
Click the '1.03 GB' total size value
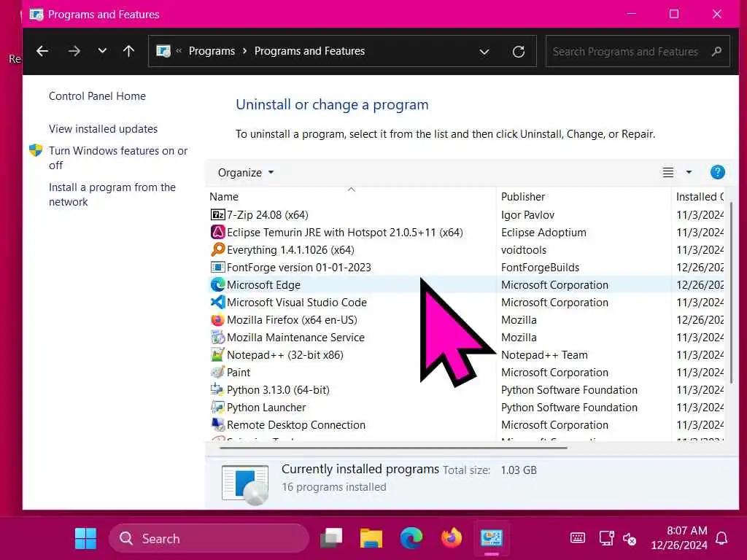pyautogui.click(x=519, y=470)
